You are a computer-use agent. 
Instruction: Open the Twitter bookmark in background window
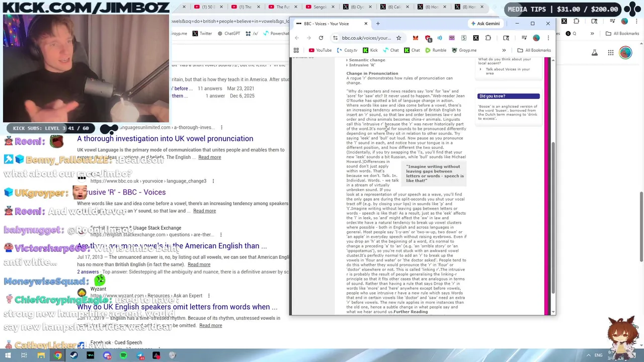click(x=202, y=34)
